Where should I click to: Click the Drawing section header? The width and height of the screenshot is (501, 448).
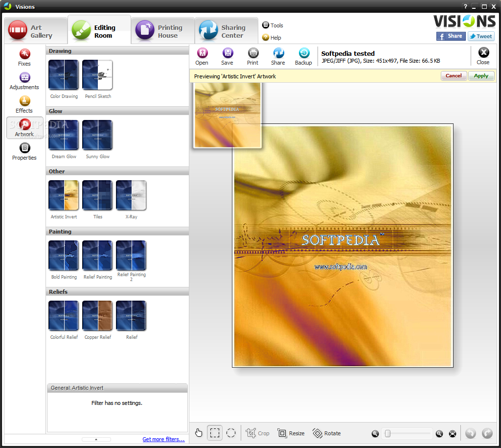pos(117,51)
